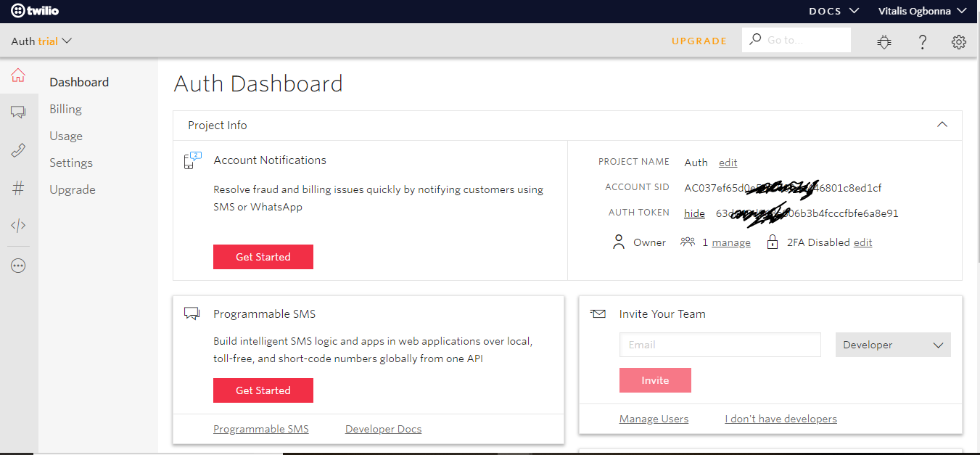This screenshot has width=980, height=455.
Task: Click the PROJECT NAME label
Action: click(634, 162)
